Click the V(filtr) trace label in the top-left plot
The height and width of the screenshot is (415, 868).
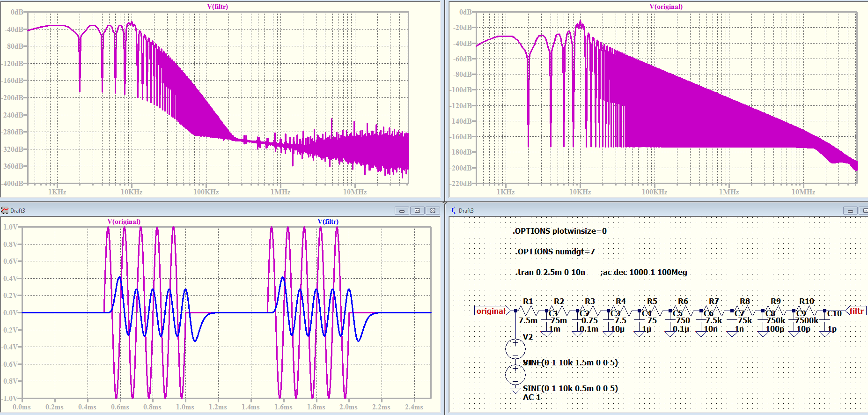[217, 7]
